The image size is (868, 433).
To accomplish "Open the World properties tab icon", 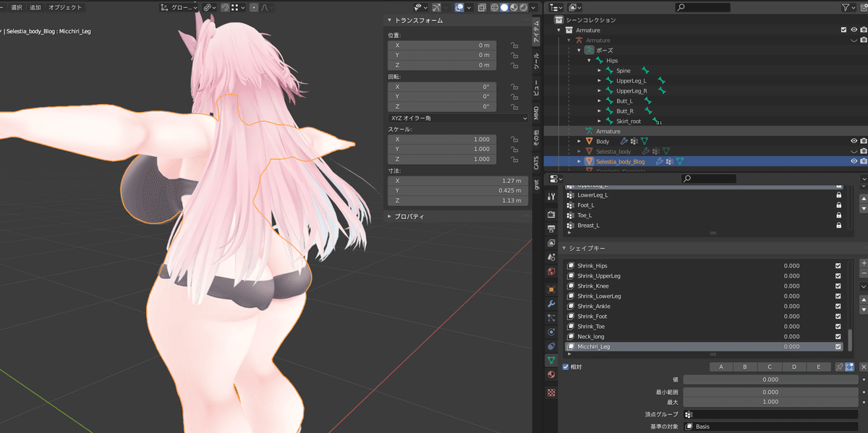I will tap(551, 272).
